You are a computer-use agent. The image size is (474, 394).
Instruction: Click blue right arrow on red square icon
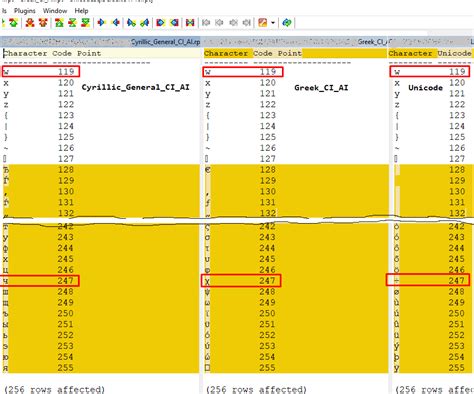point(161,23)
